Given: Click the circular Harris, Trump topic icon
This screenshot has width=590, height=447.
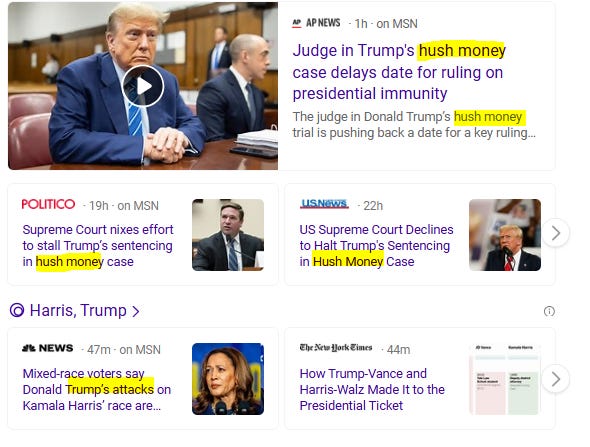Looking at the screenshot, I should [x=17, y=310].
